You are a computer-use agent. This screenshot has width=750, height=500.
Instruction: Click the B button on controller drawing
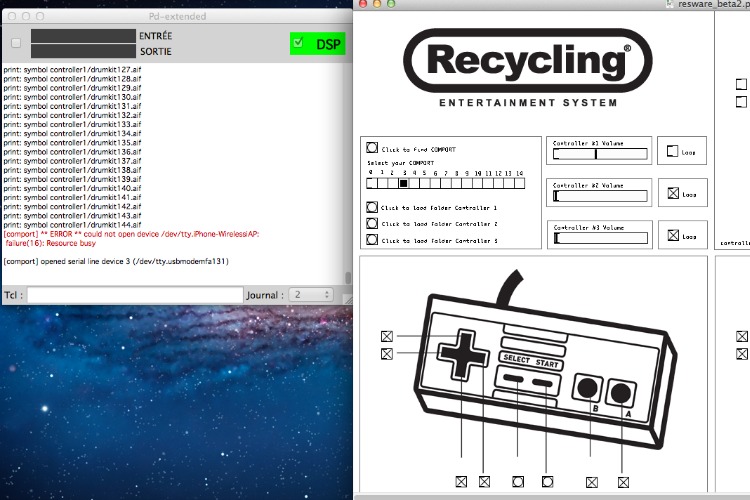(587, 388)
